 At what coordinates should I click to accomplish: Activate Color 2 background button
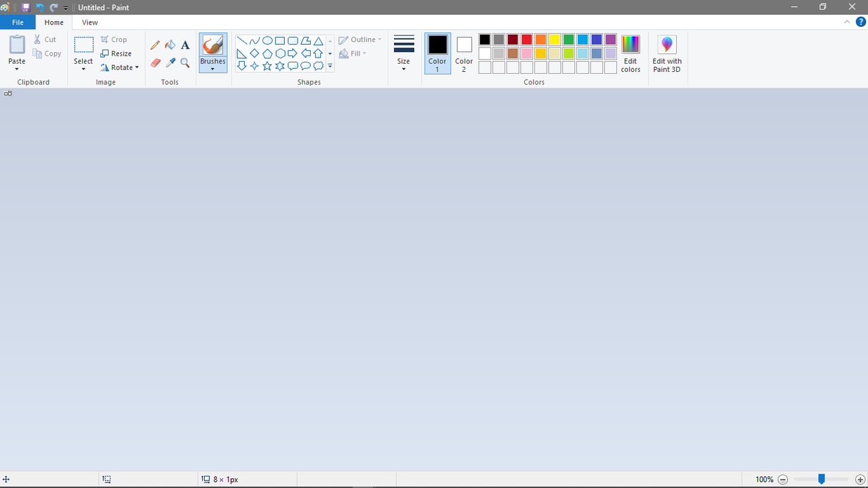[464, 54]
